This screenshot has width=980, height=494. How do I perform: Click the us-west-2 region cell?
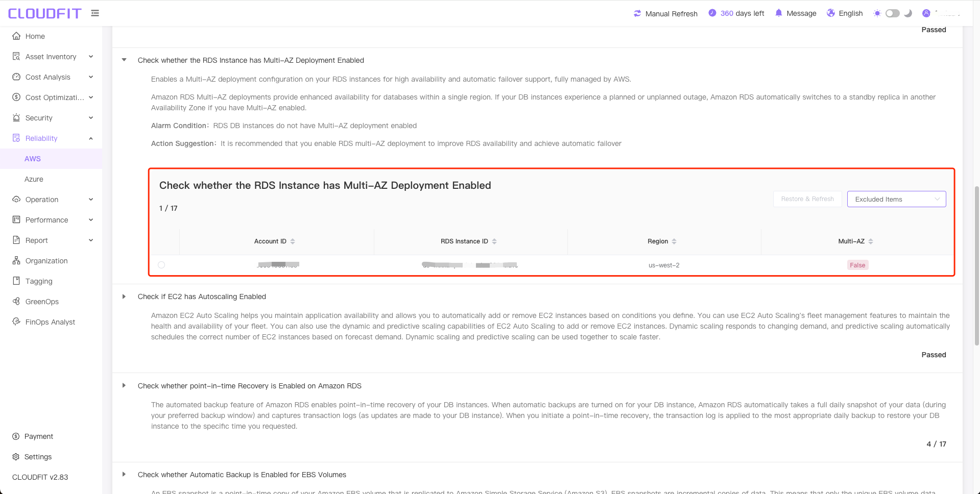click(664, 265)
